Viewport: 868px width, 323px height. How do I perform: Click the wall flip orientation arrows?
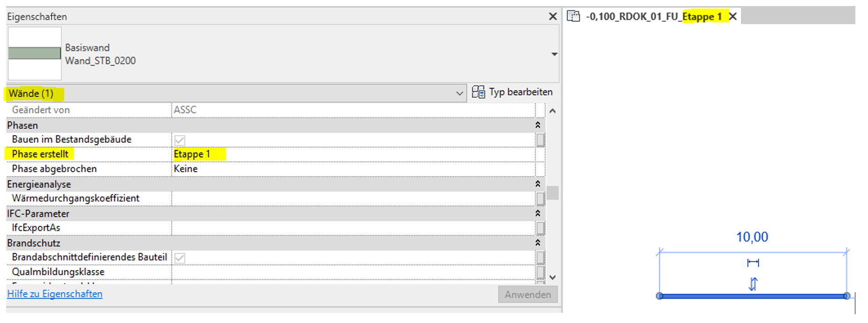click(753, 284)
